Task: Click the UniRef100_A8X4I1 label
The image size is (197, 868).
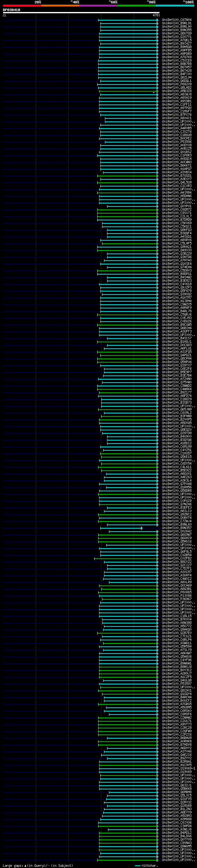Action: [177, 118]
